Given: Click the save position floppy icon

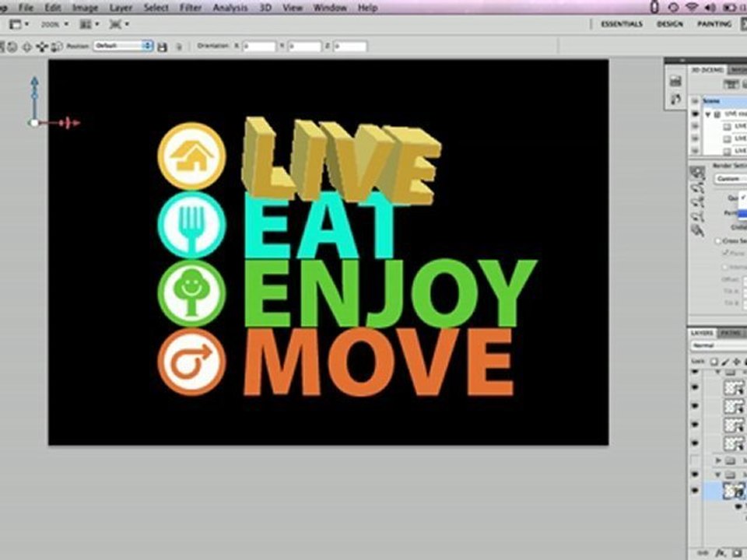Looking at the screenshot, I should tap(162, 47).
